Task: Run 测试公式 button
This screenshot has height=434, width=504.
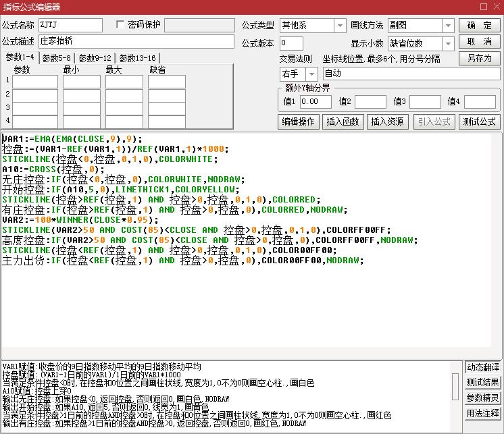Action: [x=480, y=122]
